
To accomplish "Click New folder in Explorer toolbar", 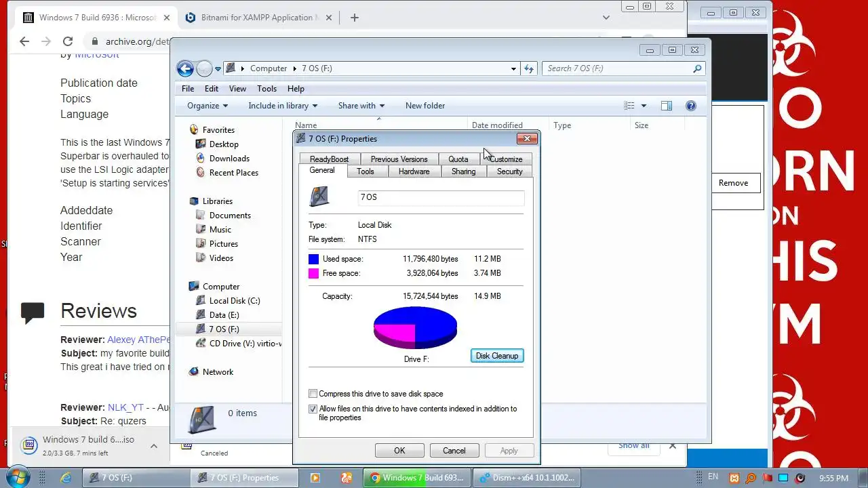I will click(x=425, y=106).
